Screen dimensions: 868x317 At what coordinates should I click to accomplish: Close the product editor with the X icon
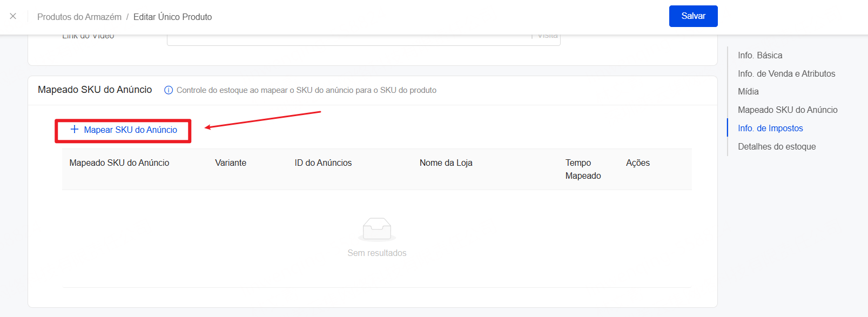13,16
